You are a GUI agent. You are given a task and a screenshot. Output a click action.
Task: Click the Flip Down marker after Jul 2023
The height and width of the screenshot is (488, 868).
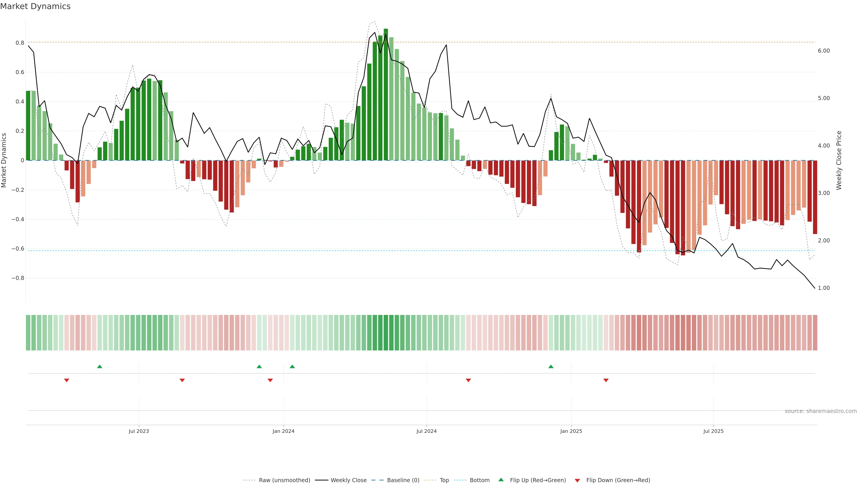click(x=182, y=380)
